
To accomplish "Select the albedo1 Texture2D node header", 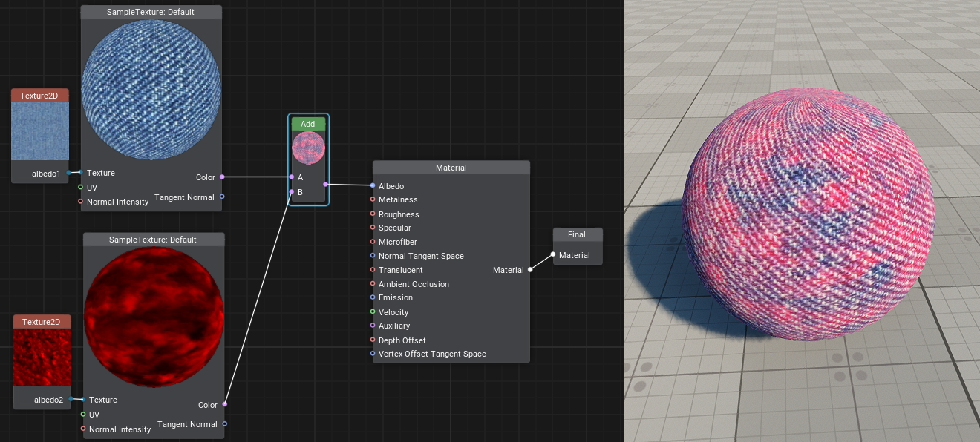I will pos(40,96).
